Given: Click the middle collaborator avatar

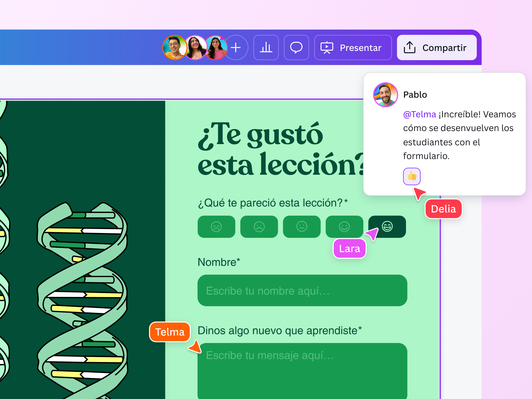Looking at the screenshot, I should pos(196,48).
